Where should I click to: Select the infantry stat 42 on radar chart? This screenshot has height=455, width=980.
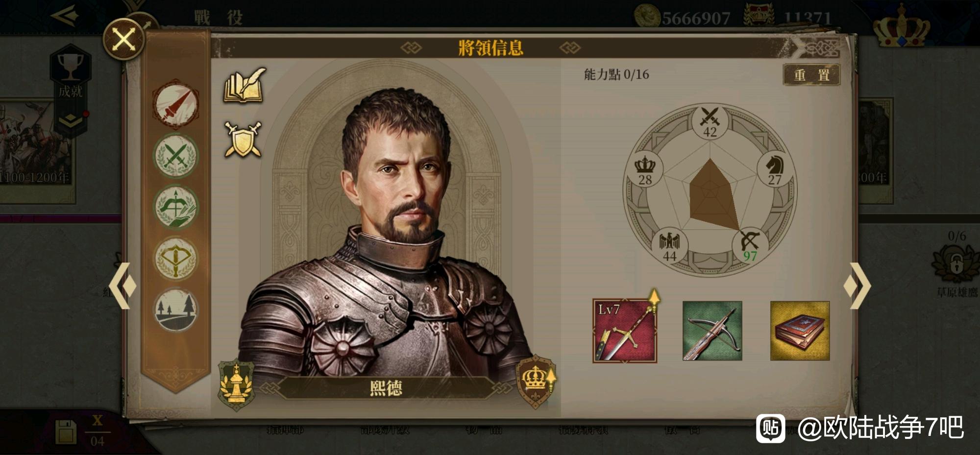click(x=710, y=122)
